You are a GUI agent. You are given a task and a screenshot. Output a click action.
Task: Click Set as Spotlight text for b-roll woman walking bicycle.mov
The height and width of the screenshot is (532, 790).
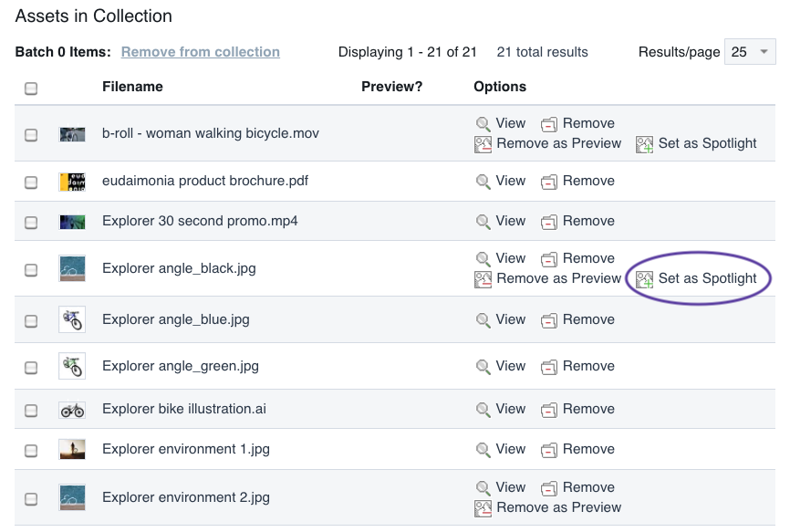coord(707,143)
